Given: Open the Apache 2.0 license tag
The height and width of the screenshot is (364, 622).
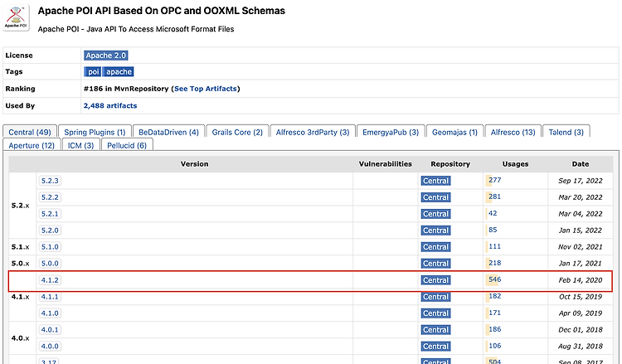Looking at the screenshot, I should click(x=106, y=56).
